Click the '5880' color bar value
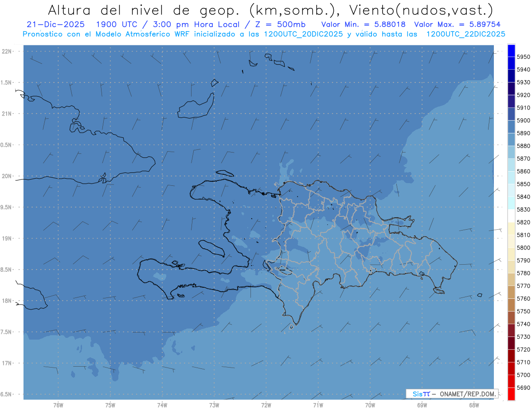 point(524,145)
